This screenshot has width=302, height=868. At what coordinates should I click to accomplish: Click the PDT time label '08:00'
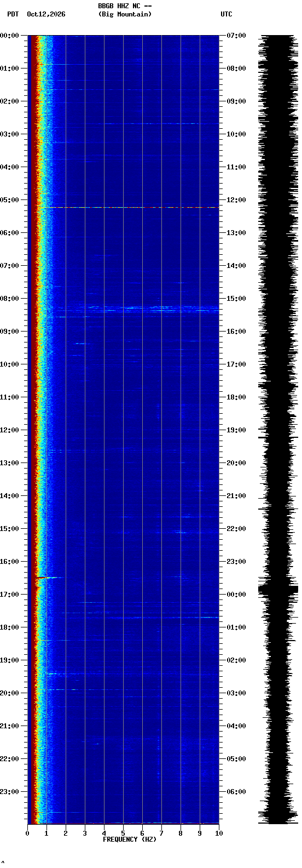(x=9, y=299)
